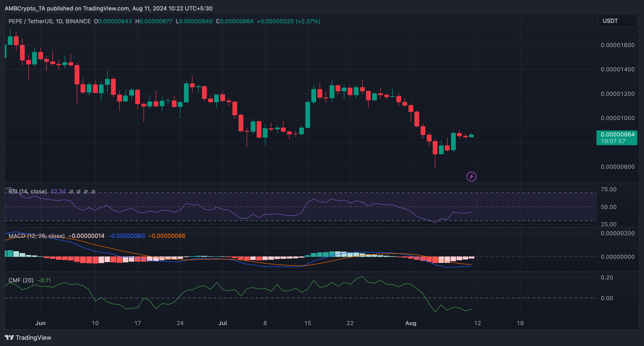Click the Jun label on time axis
644x346 pixels.
click(x=40, y=323)
